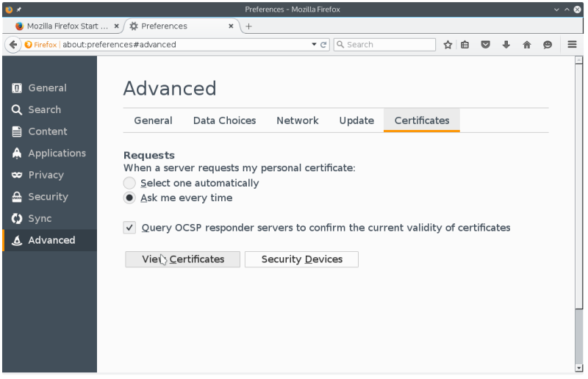The width and height of the screenshot is (588, 379).
Task: Open Privacy in the sidebar
Action: [x=46, y=175]
